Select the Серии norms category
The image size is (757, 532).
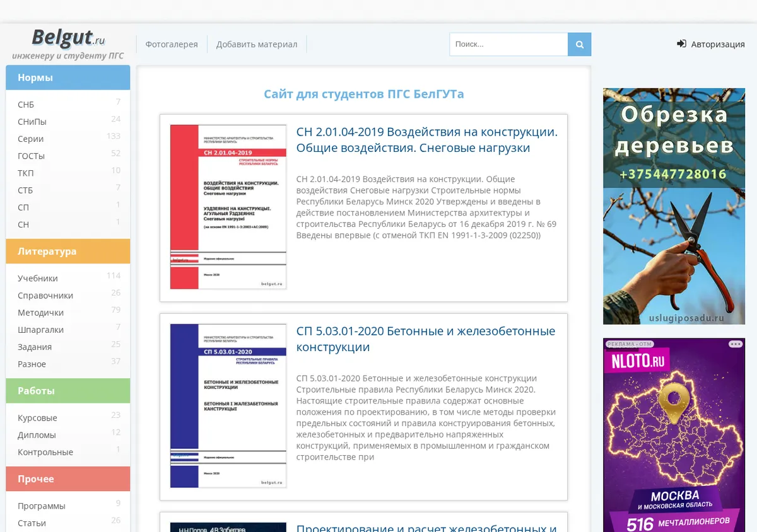30,139
